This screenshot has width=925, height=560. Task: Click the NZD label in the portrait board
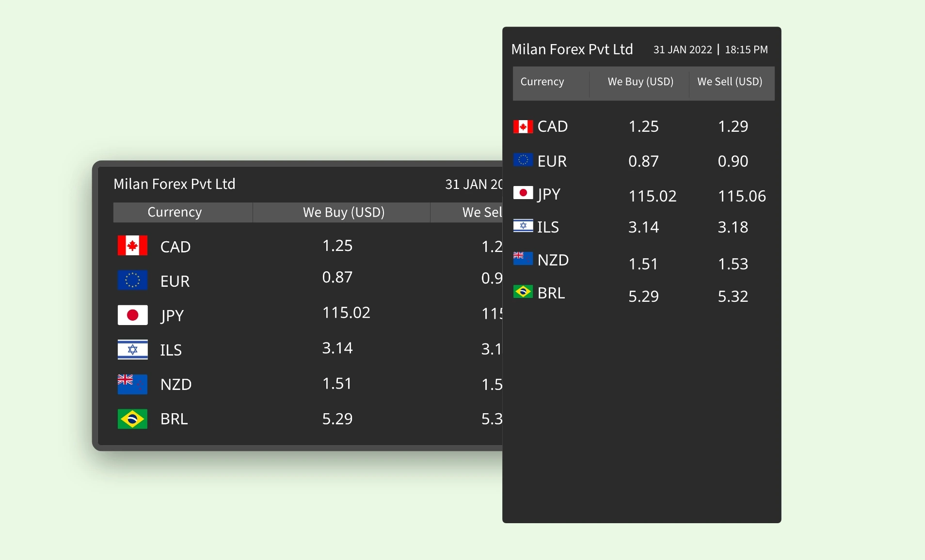click(553, 260)
